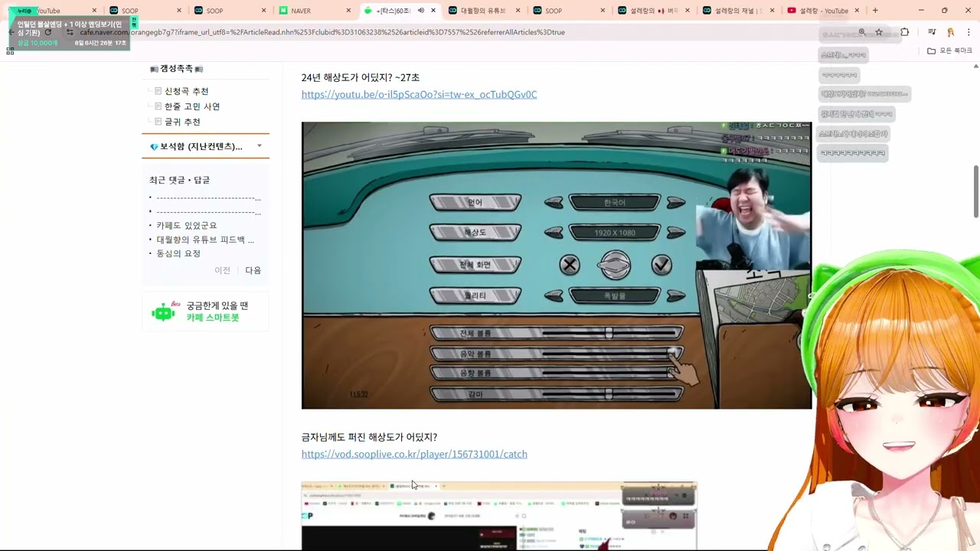The width and height of the screenshot is (980, 551).
Task: Open the vod.sooplive.co.kr player link
Action: (x=414, y=455)
